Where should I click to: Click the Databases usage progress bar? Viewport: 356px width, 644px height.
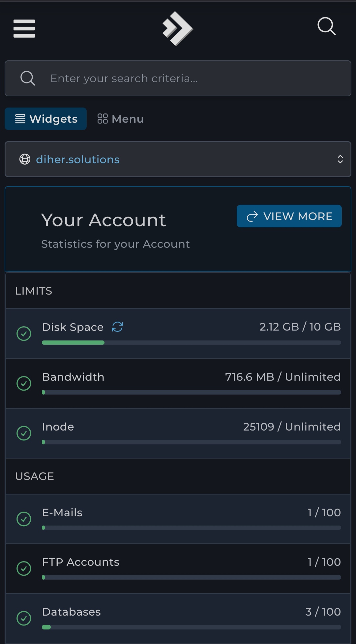point(191,627)
